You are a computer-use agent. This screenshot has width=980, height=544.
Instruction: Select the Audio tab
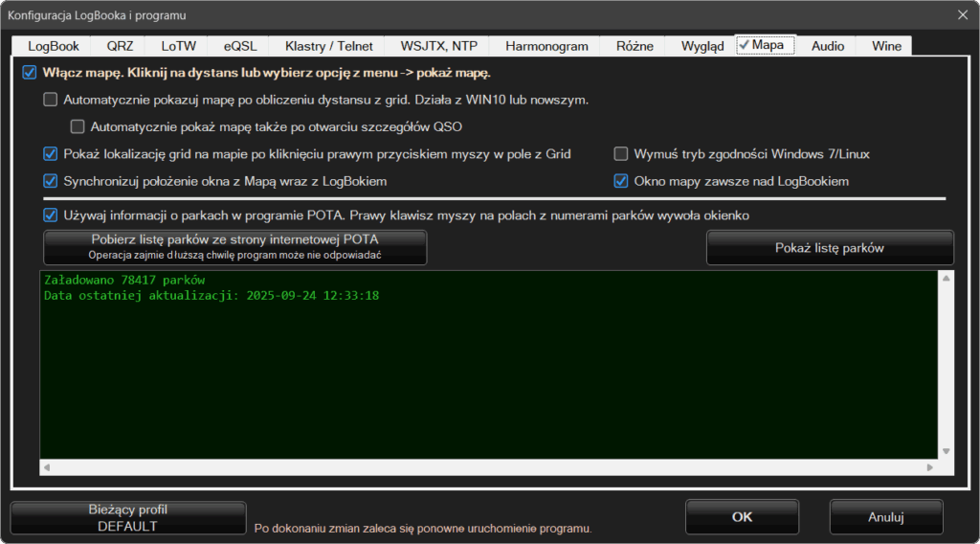tap(827, 46)
